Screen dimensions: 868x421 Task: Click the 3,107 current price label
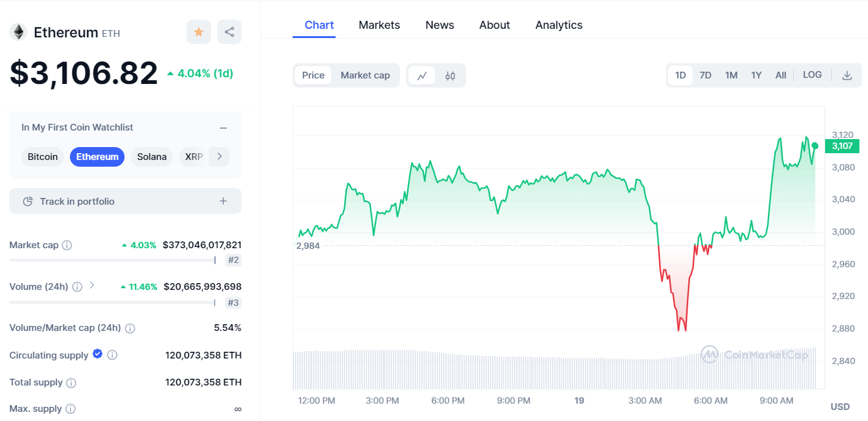point(842,146)
